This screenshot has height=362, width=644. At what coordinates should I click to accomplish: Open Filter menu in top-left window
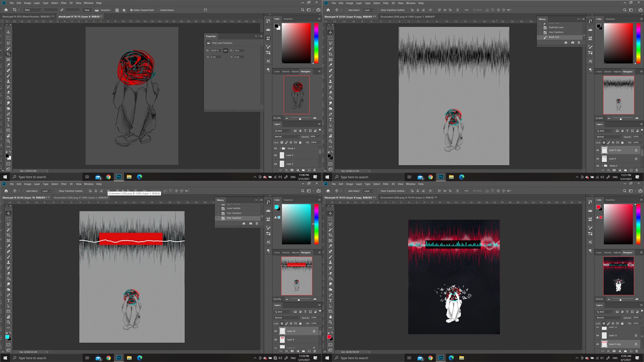click(x=64, y=3)
